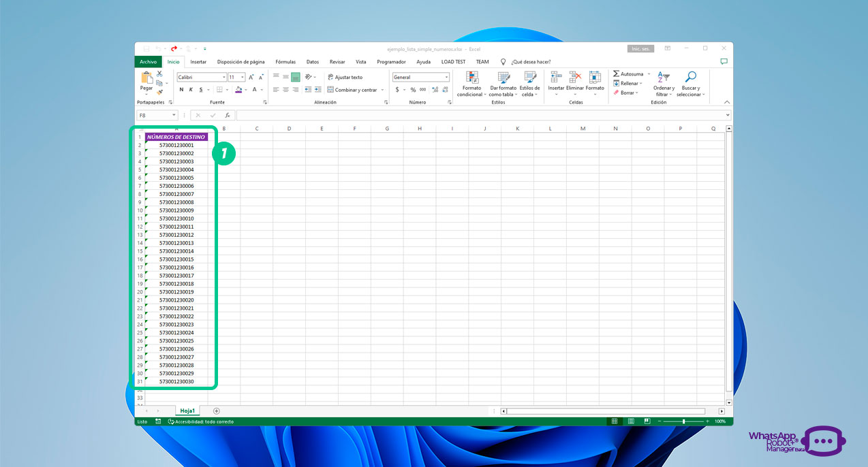The height and width of the screenshot is (467, 868).
Task: Click the Pegar paste icon
Action: pos(146,78)
